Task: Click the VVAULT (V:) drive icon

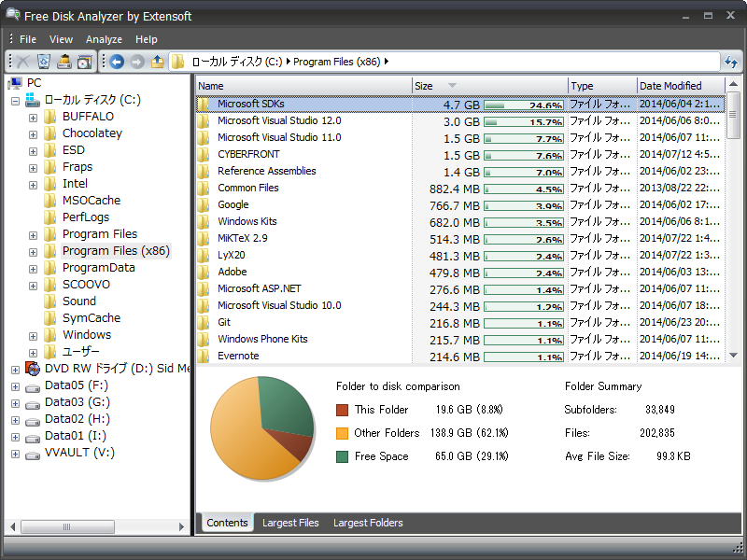Action: click(x=33, y=455)
